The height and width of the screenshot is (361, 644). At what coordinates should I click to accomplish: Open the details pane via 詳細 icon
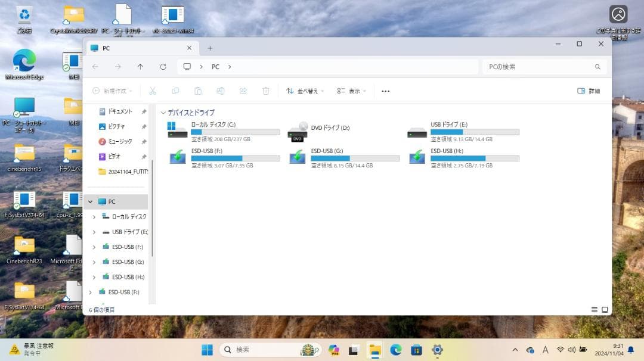click(x=588, y=91)
